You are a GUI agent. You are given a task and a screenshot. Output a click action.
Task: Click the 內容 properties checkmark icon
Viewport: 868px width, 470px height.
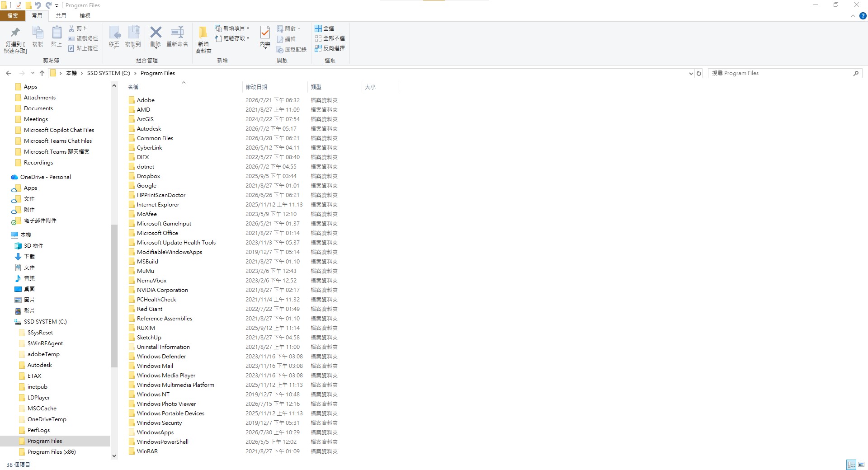point(265,32)
